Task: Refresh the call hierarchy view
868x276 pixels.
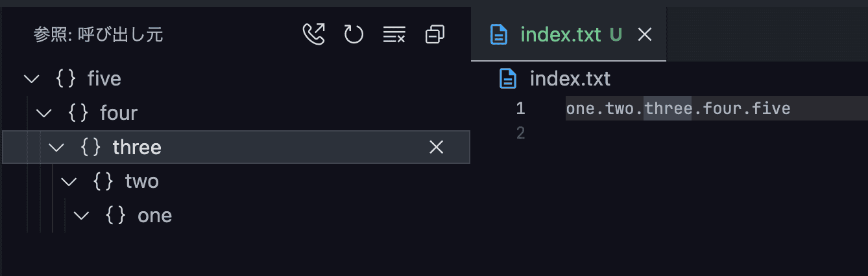Action: click(354, 34)
